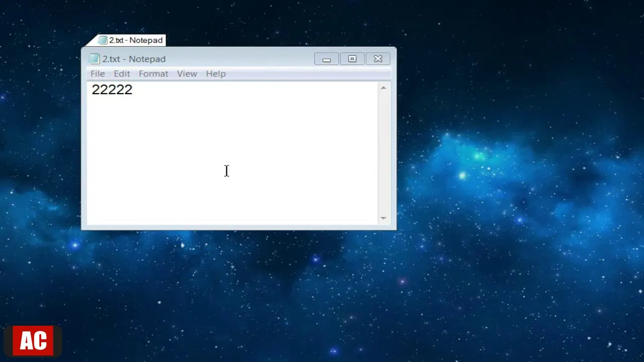The height and width of the screenshot is (362, 644).
Task: Click on the text 22222
Action: click(112, 89)
